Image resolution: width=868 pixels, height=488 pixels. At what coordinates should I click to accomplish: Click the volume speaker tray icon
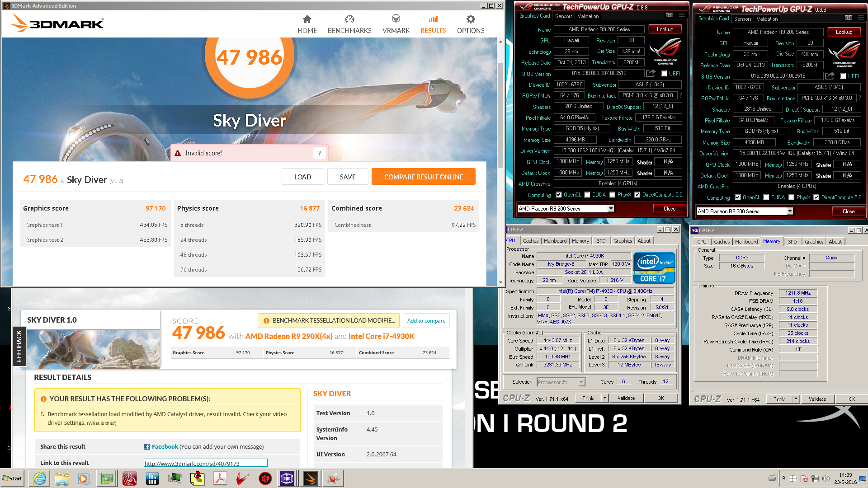pyautogui.click(x=826, y=479)
